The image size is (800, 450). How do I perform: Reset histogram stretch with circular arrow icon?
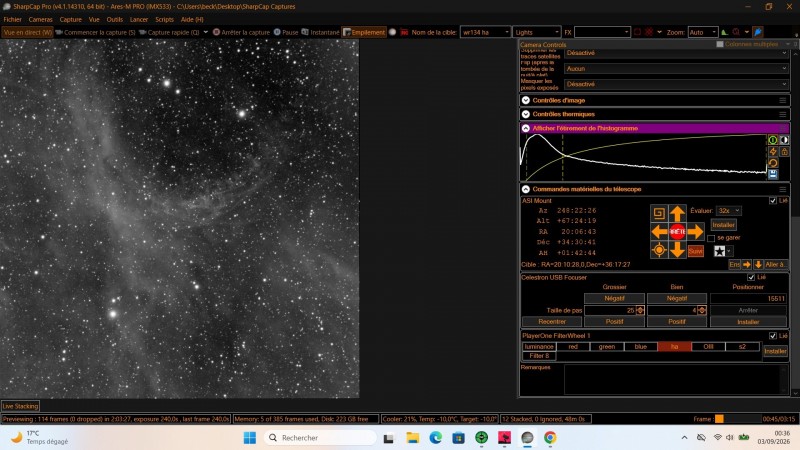[x=773, y=163]
